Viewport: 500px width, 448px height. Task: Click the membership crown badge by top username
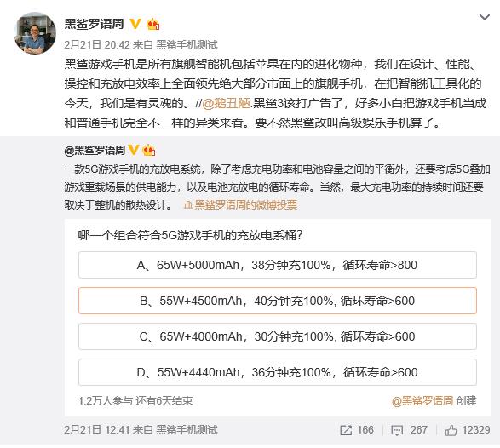click(x=153, y=24)
